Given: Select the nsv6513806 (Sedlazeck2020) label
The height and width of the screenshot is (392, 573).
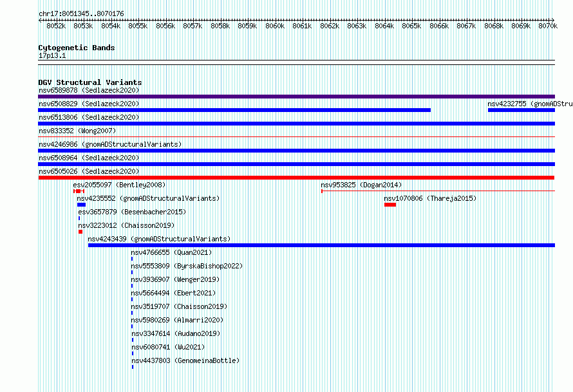Looking at the screenshot, I should coord(89,117).
